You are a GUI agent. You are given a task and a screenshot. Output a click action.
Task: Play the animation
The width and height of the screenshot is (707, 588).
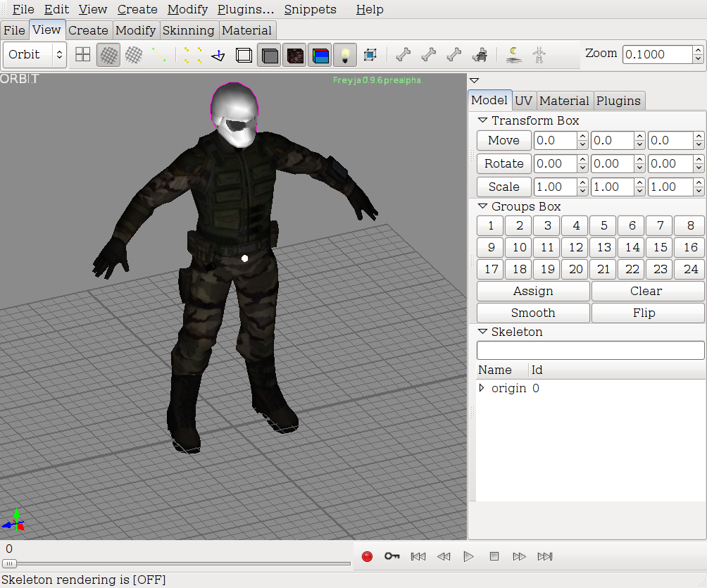click(x=468, y=556)
